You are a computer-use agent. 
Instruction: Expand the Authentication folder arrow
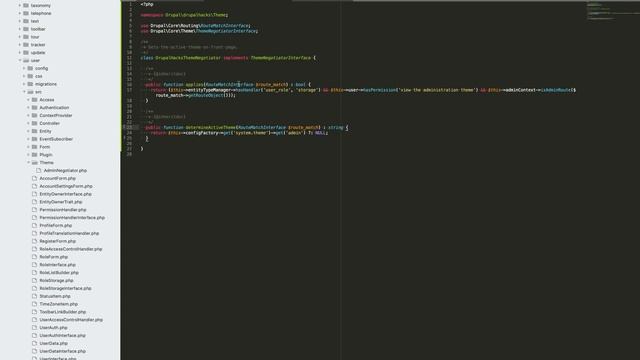click(29, 107)
